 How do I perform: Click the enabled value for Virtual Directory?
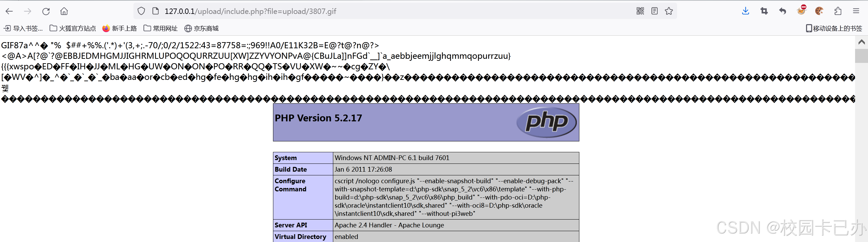click(x=346, y=237)
